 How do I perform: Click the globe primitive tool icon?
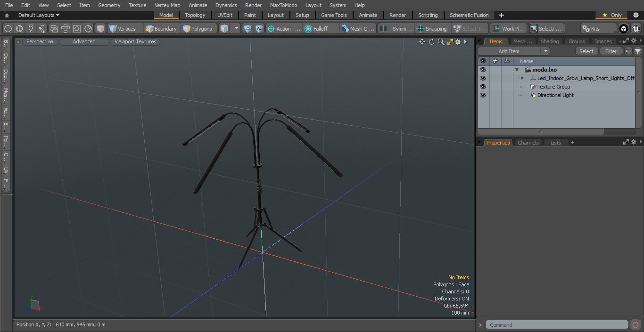click(x=19, y=29)
